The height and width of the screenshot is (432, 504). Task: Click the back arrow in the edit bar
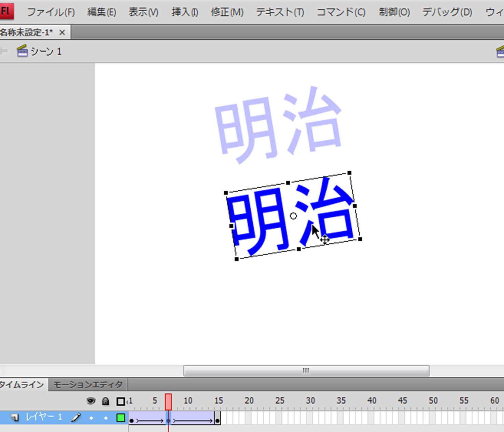pyautogui.click(x=4, y=51)
